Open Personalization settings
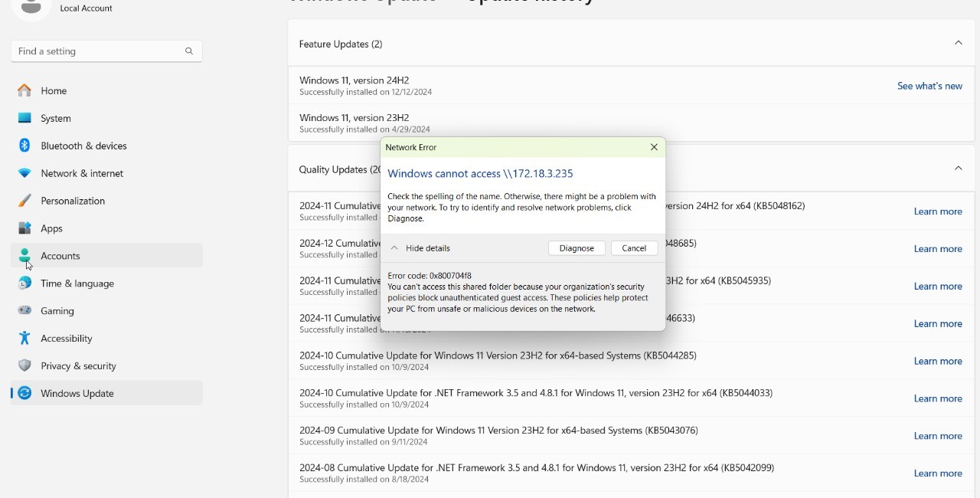The width and height of the screenshot is (980, 498). [106, 201]
